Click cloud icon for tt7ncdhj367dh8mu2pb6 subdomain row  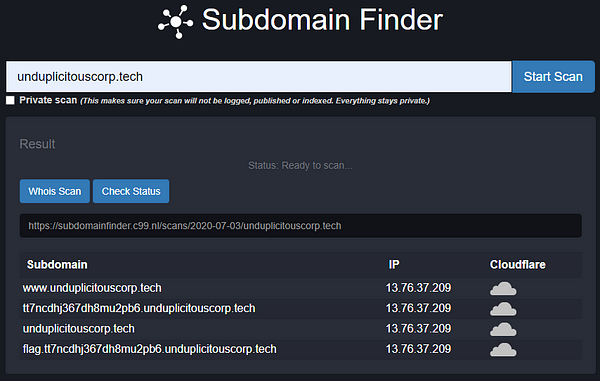503,309
